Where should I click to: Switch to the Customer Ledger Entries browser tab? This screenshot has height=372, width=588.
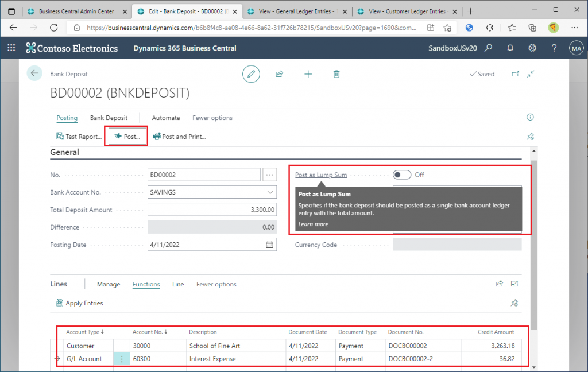tap(407, 11)
